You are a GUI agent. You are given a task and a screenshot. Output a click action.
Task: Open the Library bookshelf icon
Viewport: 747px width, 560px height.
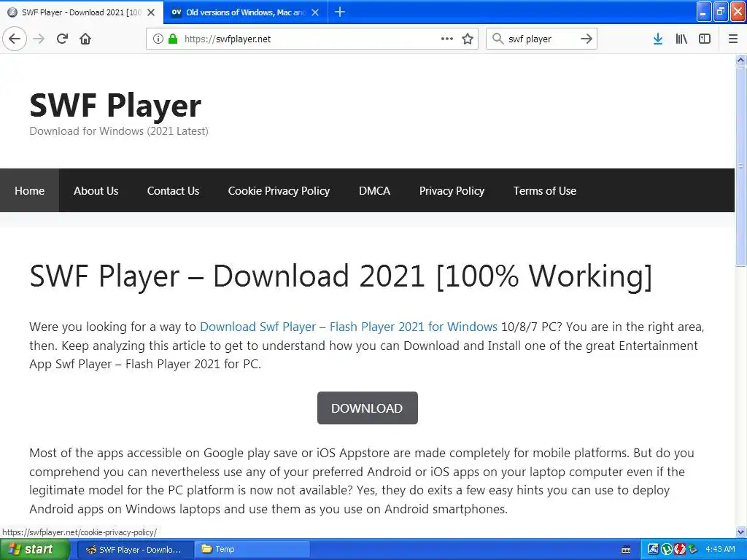pyautogui.click(x=681, y=39)
